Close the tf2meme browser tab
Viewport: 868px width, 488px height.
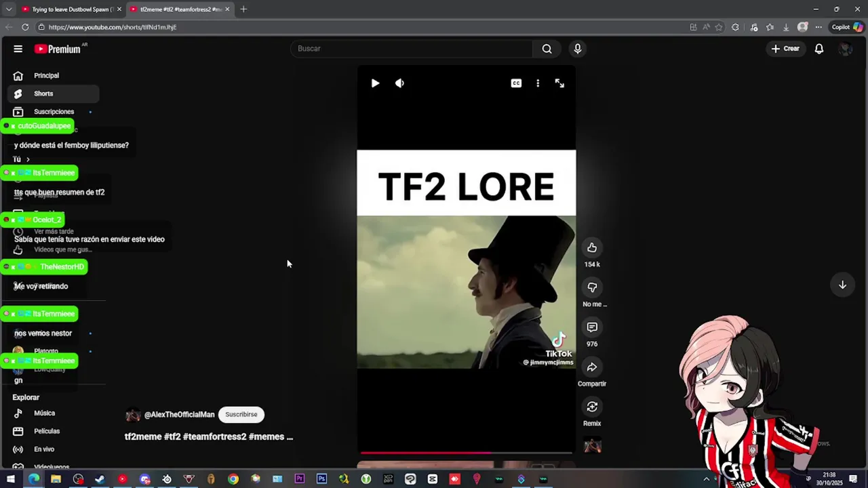[x=227, y=9]
